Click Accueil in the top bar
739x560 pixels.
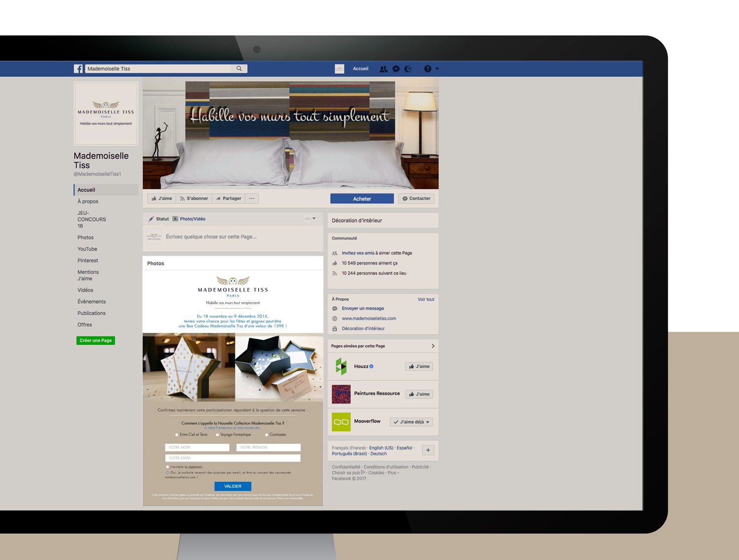point(361,68)
